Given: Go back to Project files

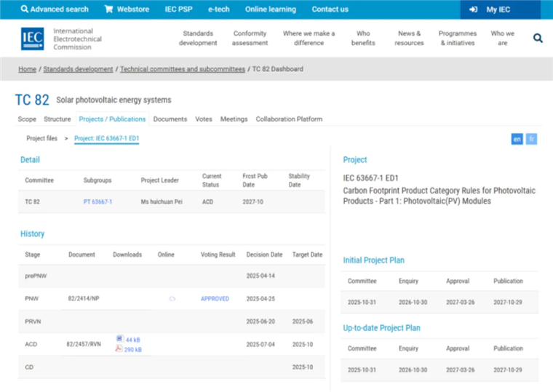Looking at the screenshot, I should [41, 138].
